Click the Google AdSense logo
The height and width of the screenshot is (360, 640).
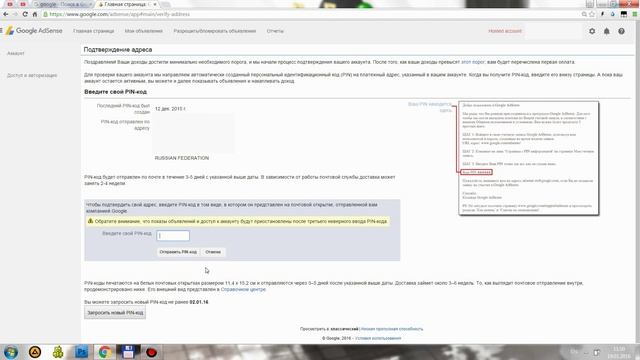pyautogui.click(x=34, y=31)
